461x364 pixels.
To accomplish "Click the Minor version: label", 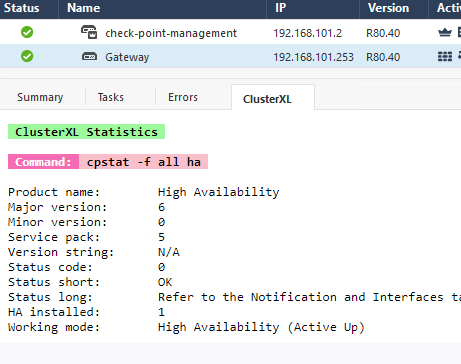I will tap(57, 222).
